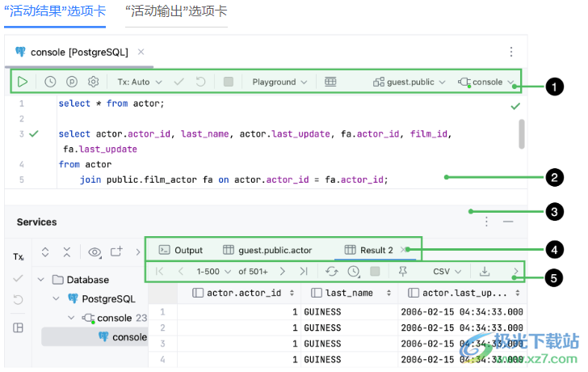The width and height of the screenshot is (588, 372).
Task: Add a service with the plus icon
Action: [x=116, y=252]
